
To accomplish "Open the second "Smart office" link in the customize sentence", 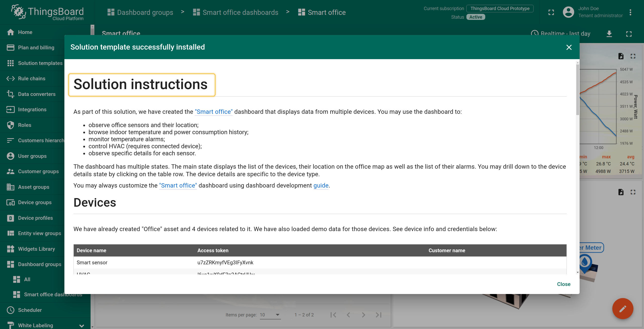I will click(178, 186).
